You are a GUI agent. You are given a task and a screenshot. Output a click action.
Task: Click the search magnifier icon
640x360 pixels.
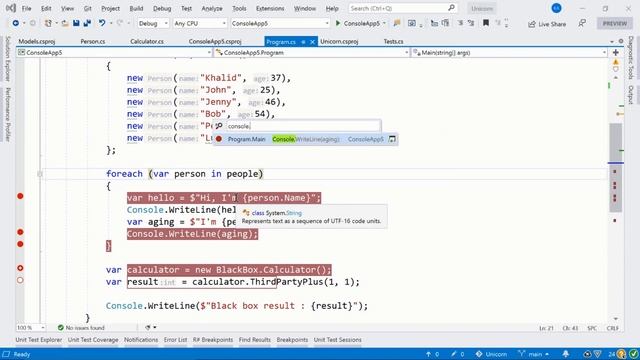(451, 8)
